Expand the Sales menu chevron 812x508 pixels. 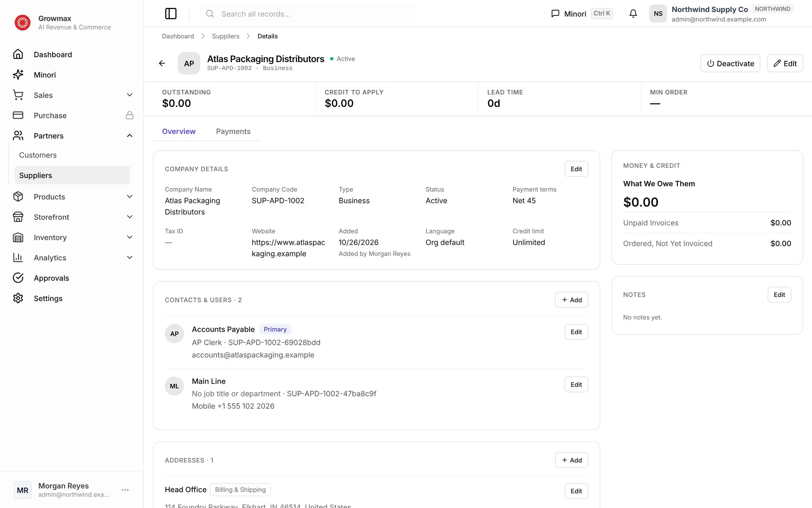pyautogui.click(x=130, y=95)
